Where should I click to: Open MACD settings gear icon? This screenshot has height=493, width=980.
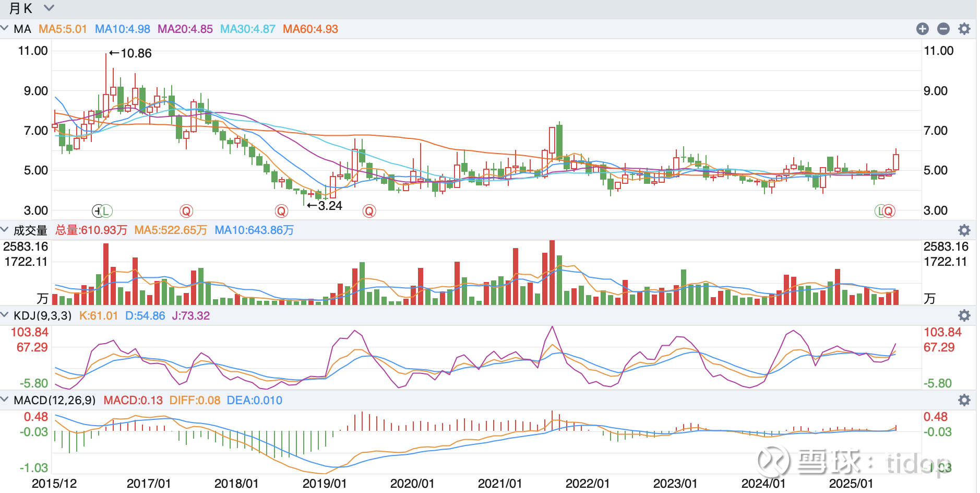pyautogui.click(x=964, y=400)
